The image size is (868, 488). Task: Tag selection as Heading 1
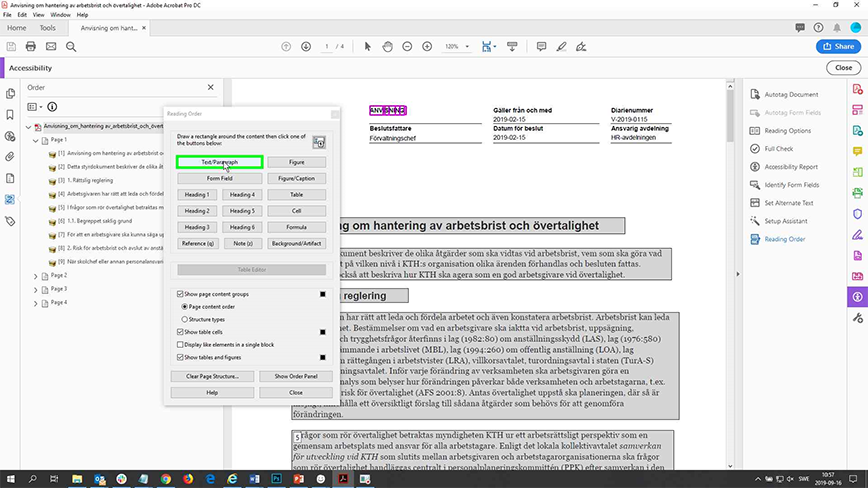click(197, 195)
